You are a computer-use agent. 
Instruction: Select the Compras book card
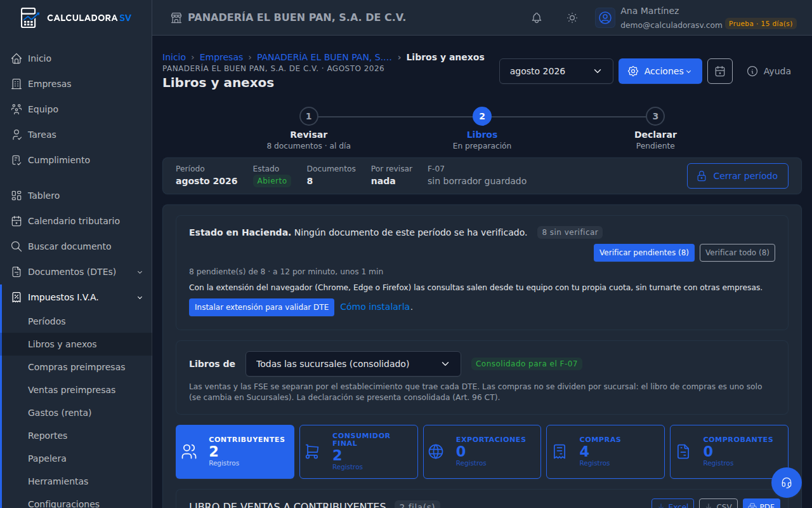(x=605, y=451)
